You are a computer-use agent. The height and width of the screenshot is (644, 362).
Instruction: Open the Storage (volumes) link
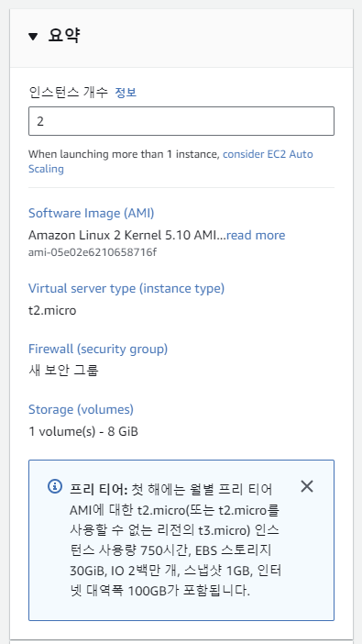coord(81,409)
